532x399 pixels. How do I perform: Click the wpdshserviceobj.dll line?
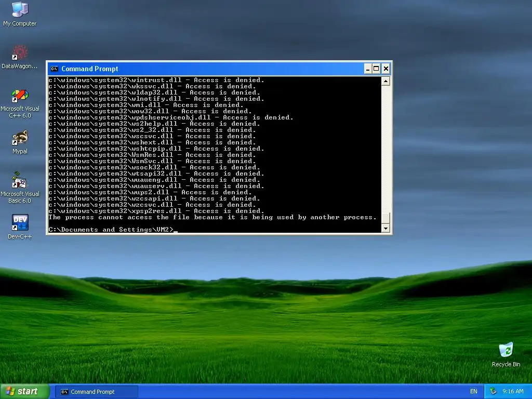click(170, 117)
